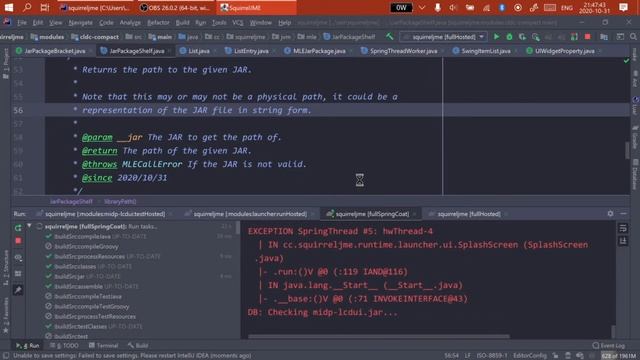Expand the system tray overflow chevron
The width and height of the screenshot is (640, 360).
tap(422, 7)
